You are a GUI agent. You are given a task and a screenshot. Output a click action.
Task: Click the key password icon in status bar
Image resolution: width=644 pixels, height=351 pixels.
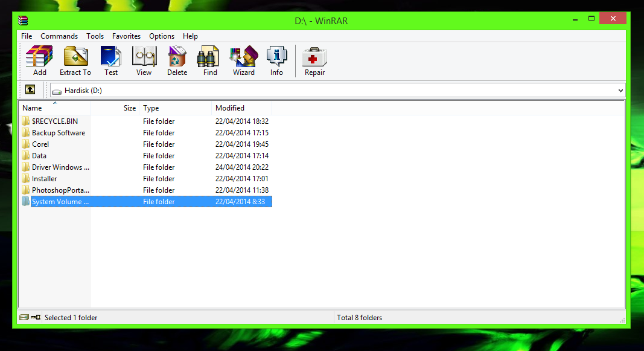point(36,317)
